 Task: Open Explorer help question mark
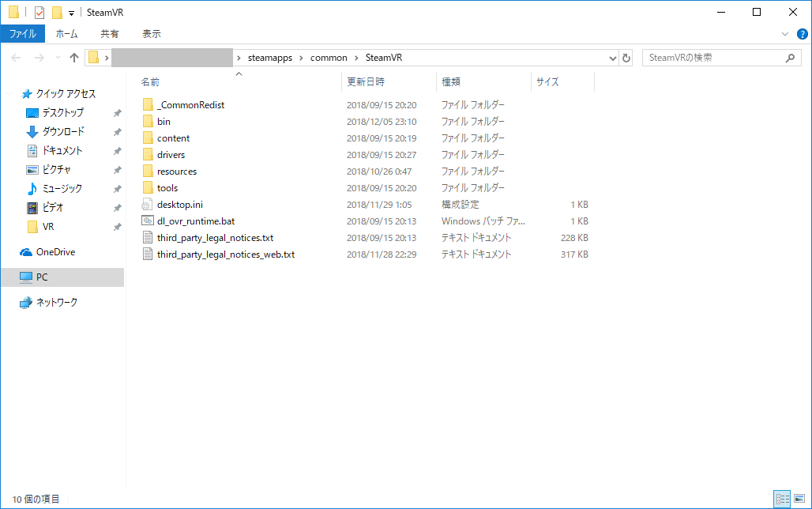tap(803, 34)
